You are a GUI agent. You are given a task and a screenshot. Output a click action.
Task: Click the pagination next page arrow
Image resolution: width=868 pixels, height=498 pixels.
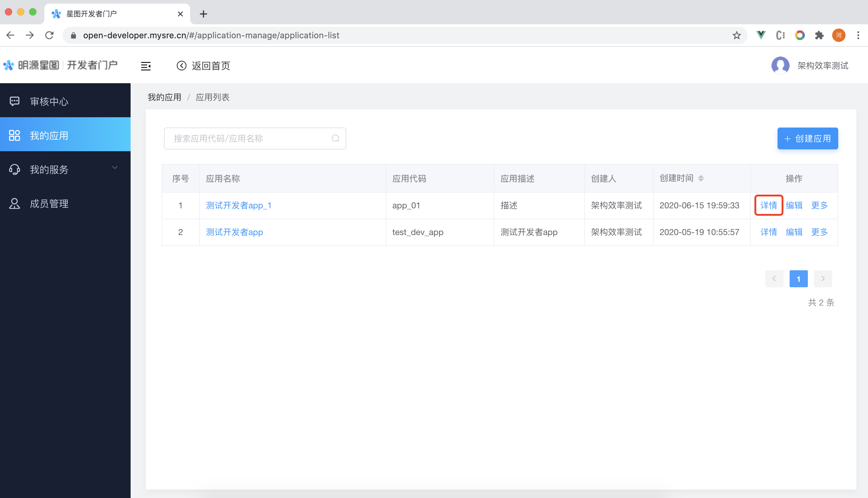(x=822, y=279)
